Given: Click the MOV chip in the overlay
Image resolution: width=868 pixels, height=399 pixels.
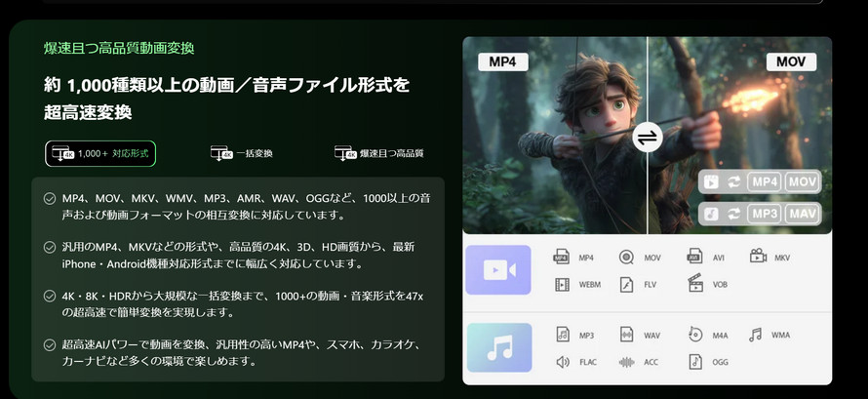Looking at the screenshot, I should coord(802,181).
